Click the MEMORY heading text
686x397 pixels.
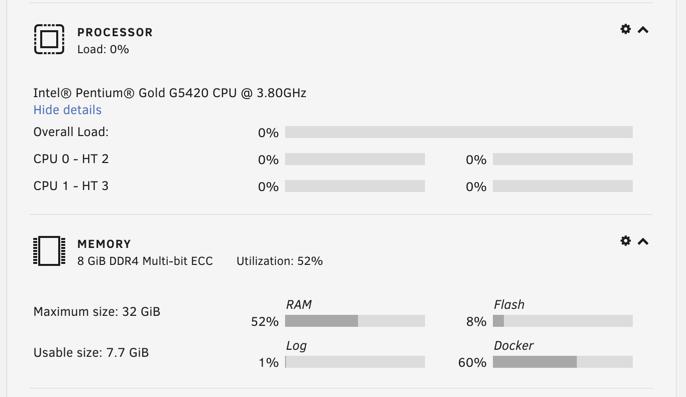(x=104, y=244)
